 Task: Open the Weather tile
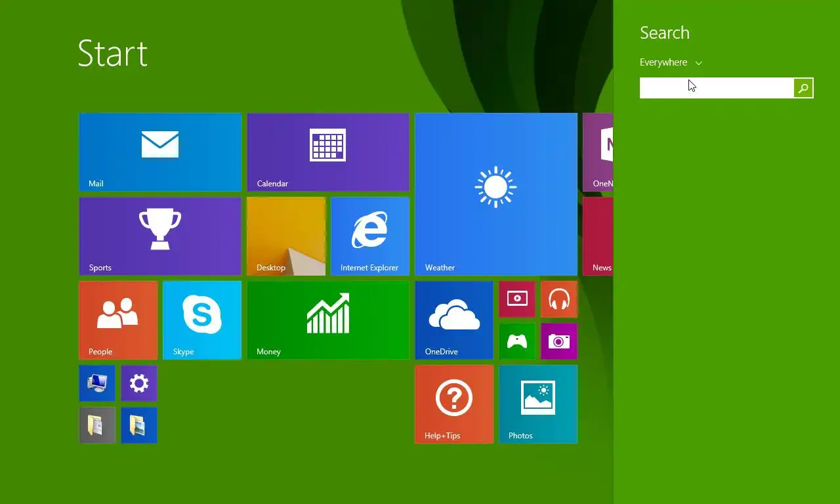pyautogui.click(x=496, y=194)
